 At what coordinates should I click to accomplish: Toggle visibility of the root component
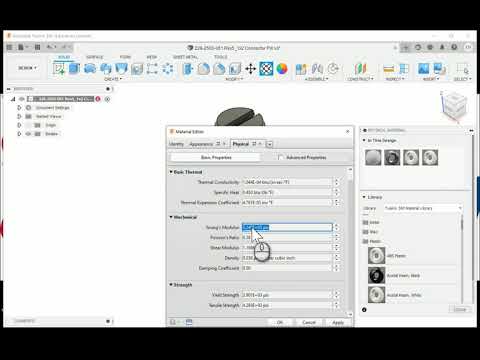click(22, 99)
